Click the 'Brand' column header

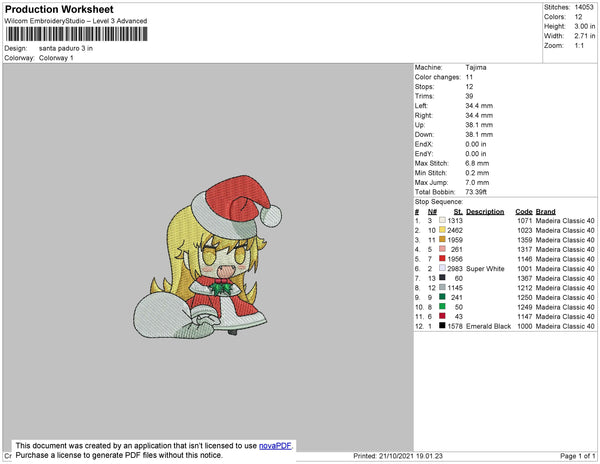pos(546,212)
